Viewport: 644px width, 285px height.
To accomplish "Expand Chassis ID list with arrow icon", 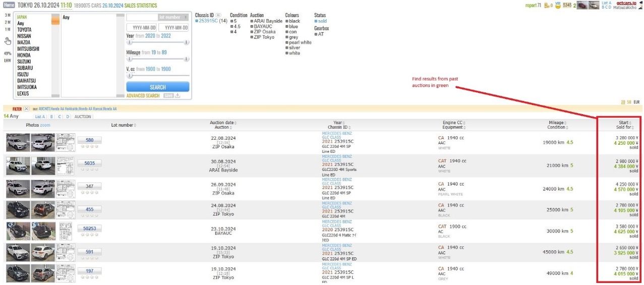I will pos(218,15).
